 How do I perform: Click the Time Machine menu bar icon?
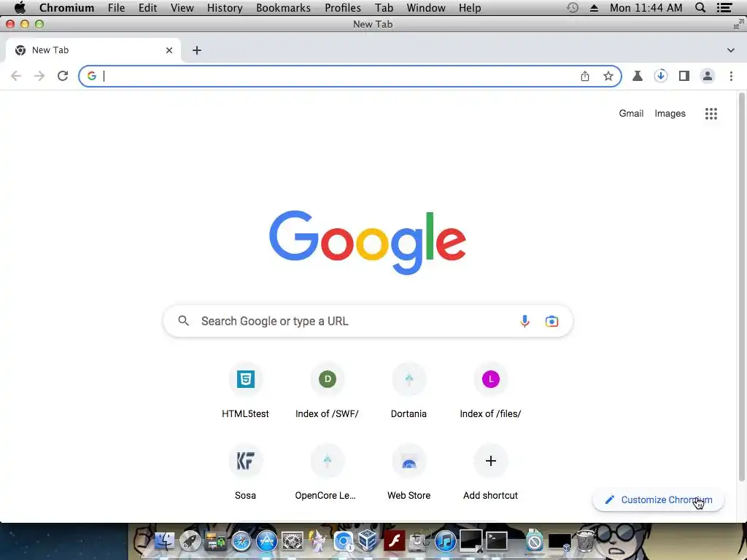[573, 7]
